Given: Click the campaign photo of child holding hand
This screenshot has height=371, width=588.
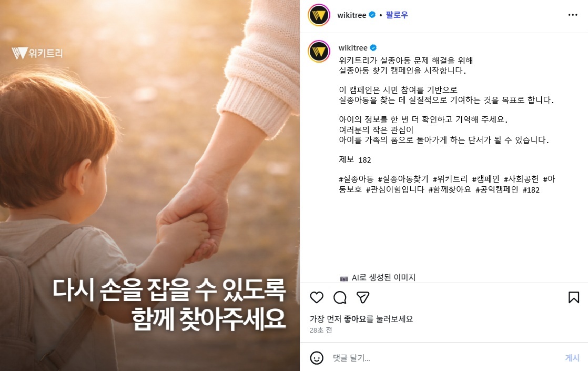Looking at the screenshot, I should (x=149, y=185).
